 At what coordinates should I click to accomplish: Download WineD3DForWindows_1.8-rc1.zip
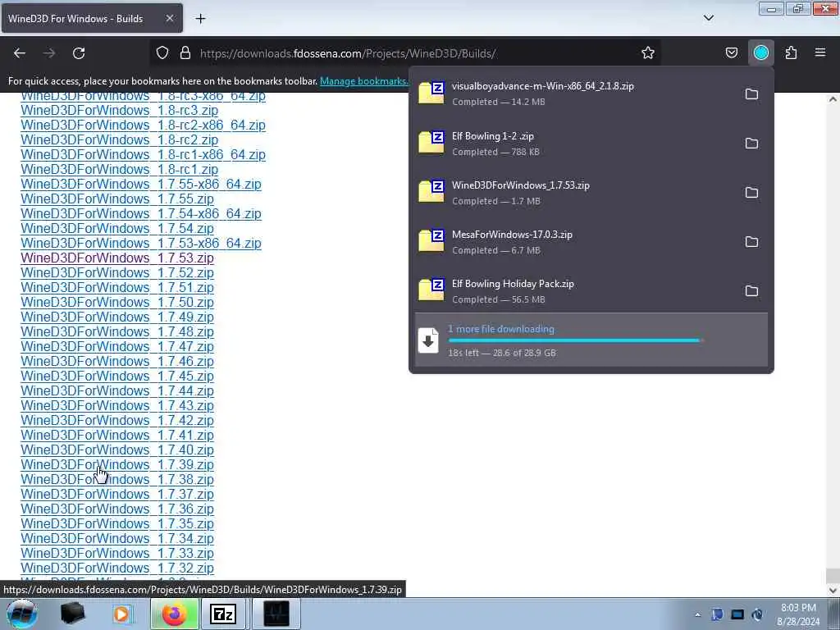coord(119,169)
